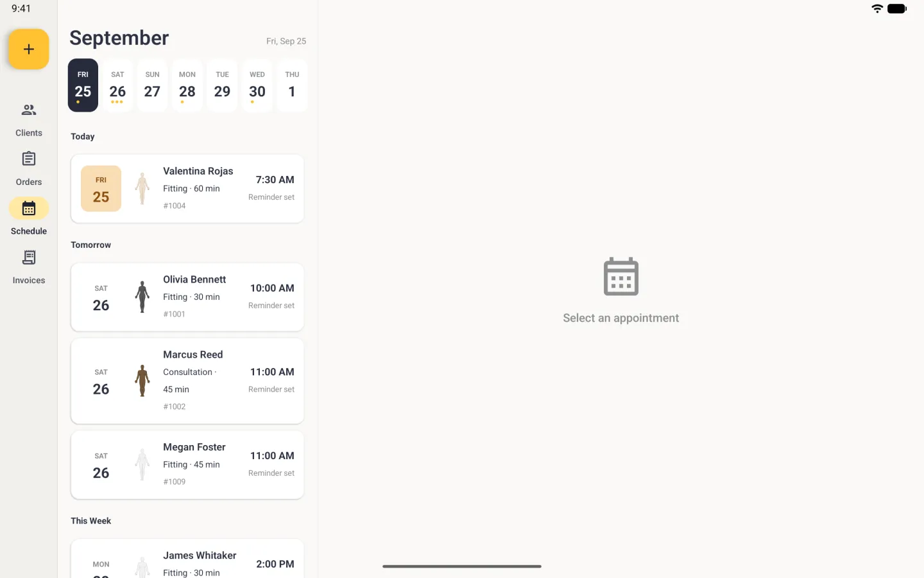Click order number #1001
Screen dimensions: 924x578
pos(175,314)
